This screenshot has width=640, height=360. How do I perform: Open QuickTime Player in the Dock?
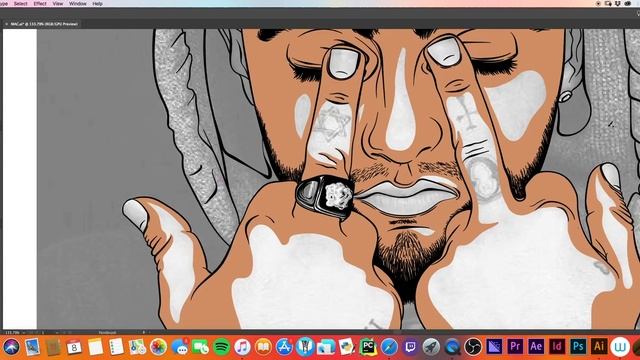click(452, 347)
